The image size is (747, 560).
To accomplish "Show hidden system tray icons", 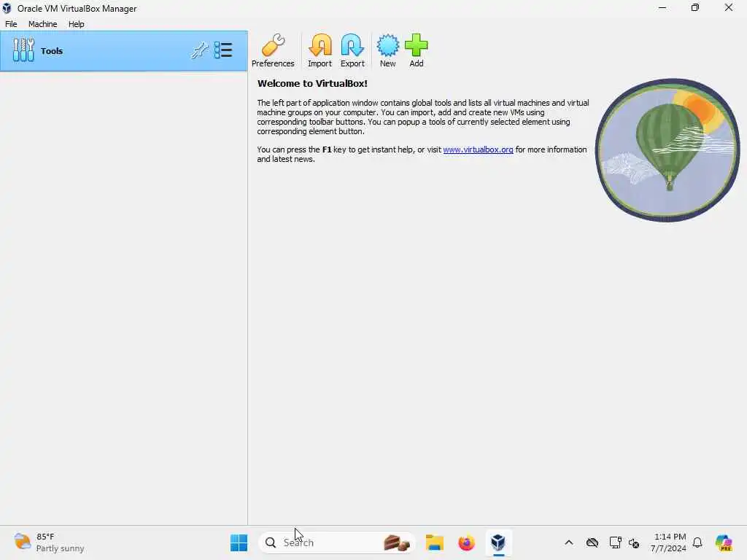I will coord(569,542).
